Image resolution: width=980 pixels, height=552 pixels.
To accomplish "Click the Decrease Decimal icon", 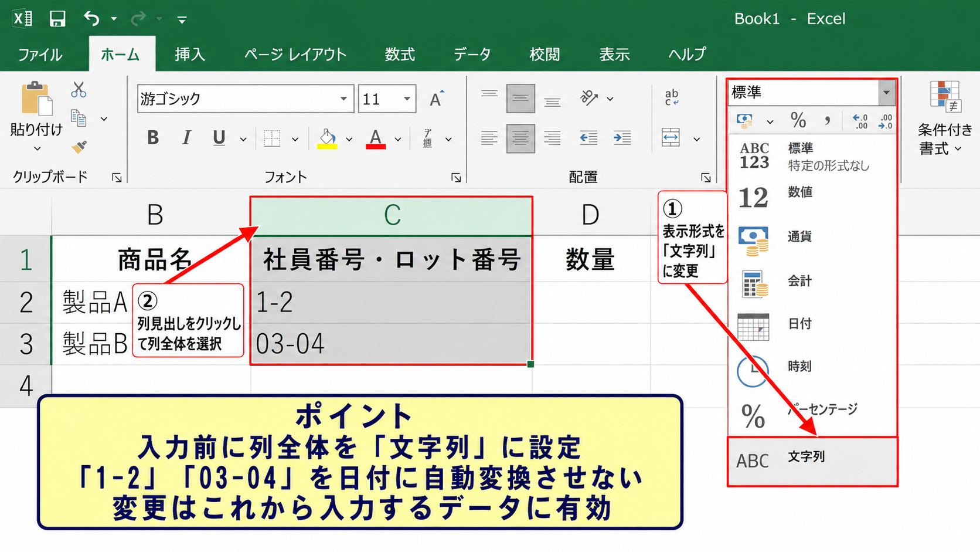I will (x=885, y=121).
